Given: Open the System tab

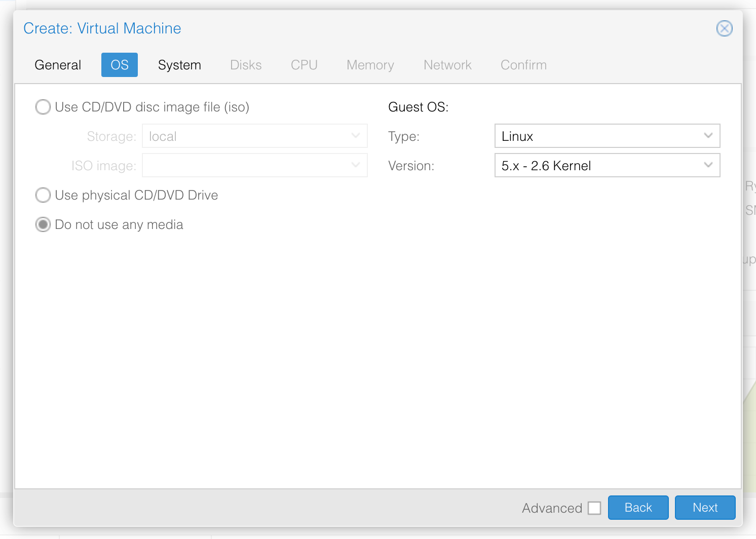Looking at the screenshot, I should click(x=179, y=65).
